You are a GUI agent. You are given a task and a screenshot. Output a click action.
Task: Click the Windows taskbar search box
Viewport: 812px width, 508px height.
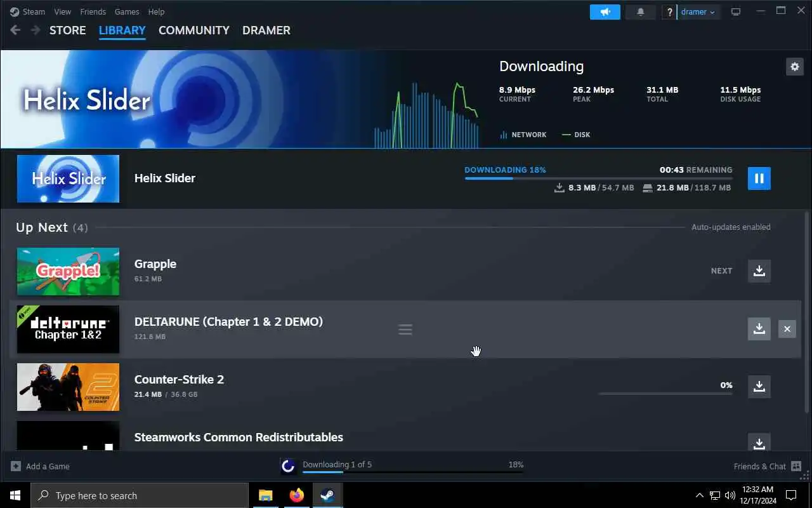tap(140, 495)
